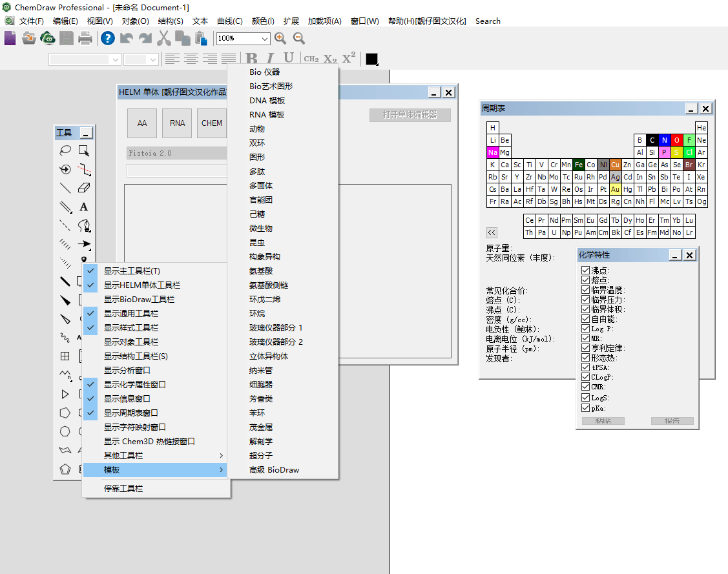The height and width of the screenshot is (574, 728).
Task: Click the CHEM button in HELM window
Action: pos(212,123)
